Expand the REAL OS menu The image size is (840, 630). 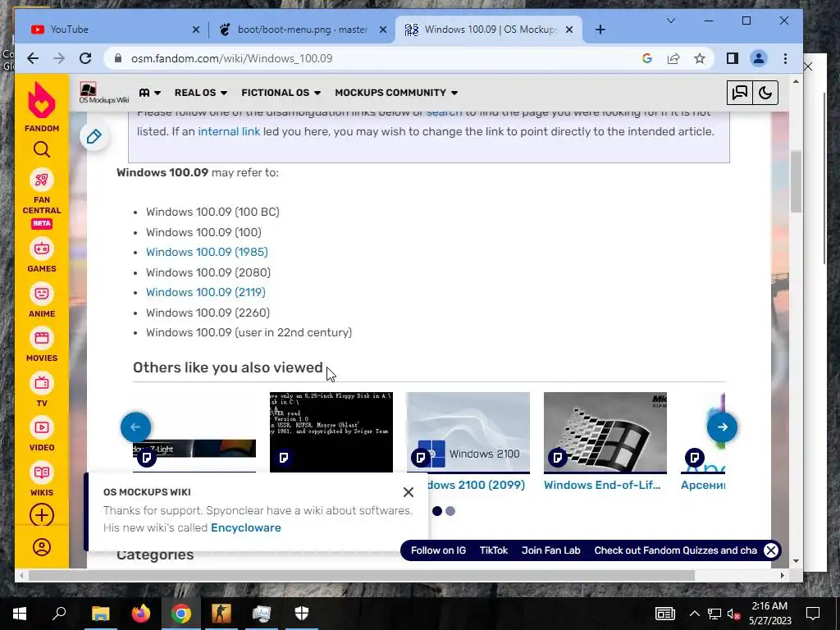click(x=201, y=93)
